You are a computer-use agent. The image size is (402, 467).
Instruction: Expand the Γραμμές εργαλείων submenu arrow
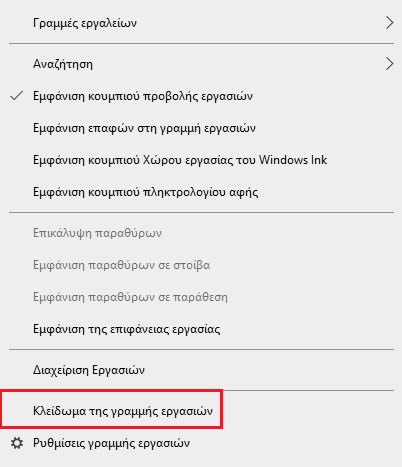(389, 23)
